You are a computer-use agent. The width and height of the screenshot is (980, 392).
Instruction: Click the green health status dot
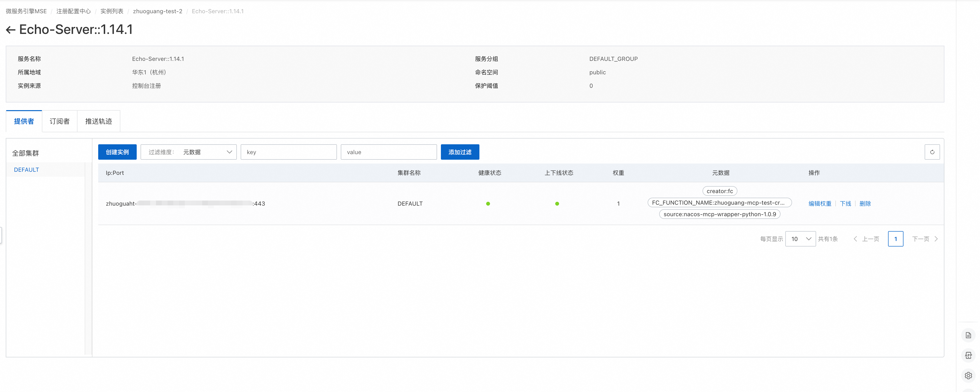click(488, 204)
